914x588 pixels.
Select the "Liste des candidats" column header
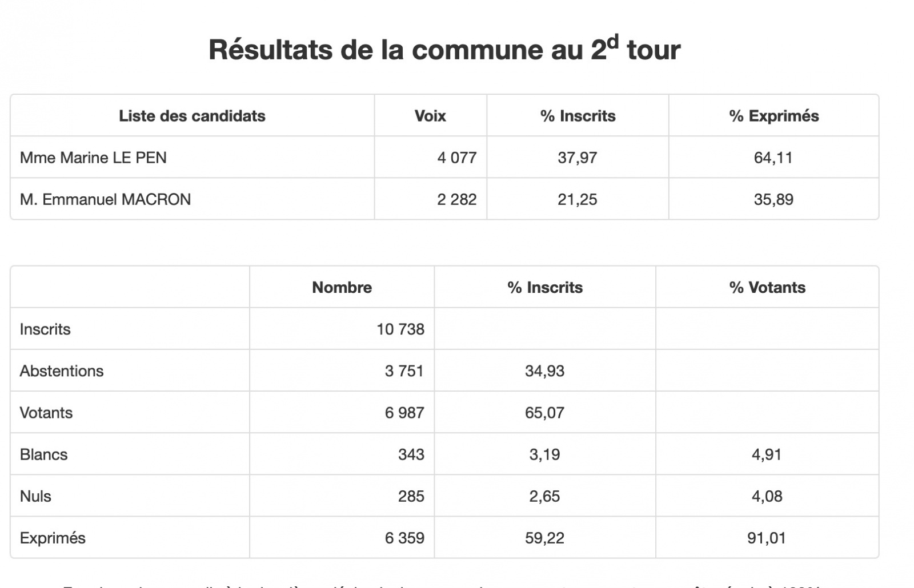point(192,116)
